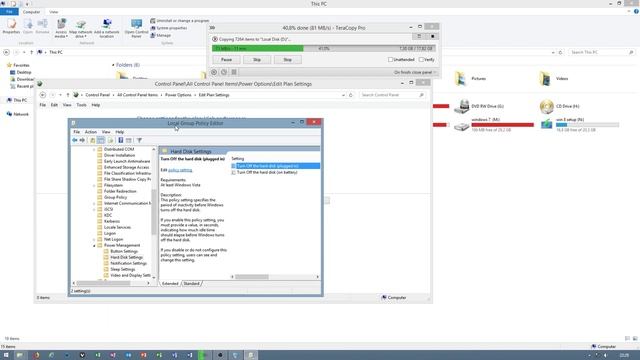
Task: Go forward in Group Policy Editor toolbar
Action: tap(82, 140)
